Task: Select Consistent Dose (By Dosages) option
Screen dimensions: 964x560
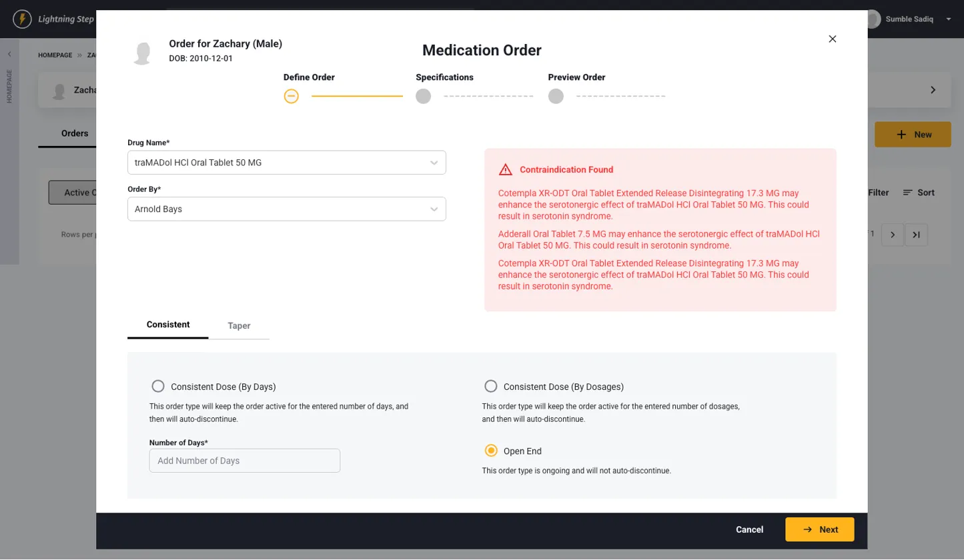Action: click(x=491, y=386)
